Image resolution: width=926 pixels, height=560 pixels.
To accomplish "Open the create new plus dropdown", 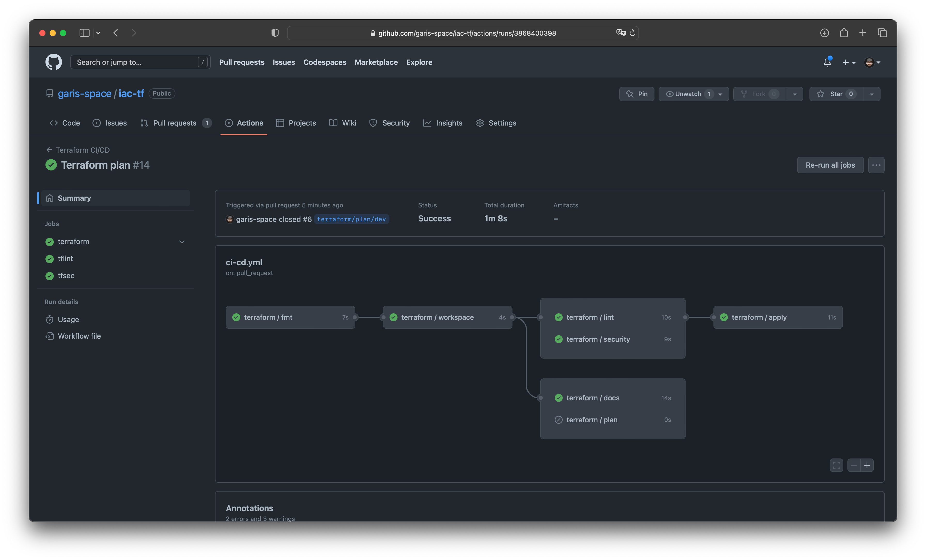I will [x=848, y=63].
